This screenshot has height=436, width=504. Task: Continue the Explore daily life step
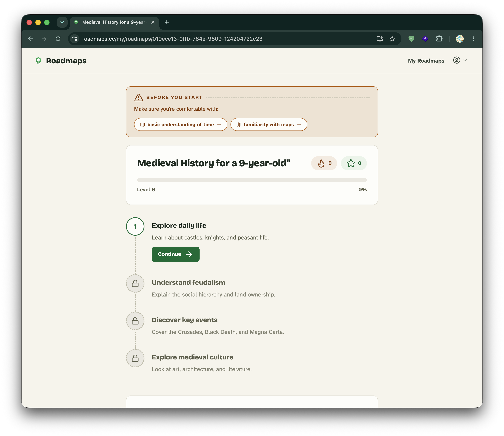[176, 254]
